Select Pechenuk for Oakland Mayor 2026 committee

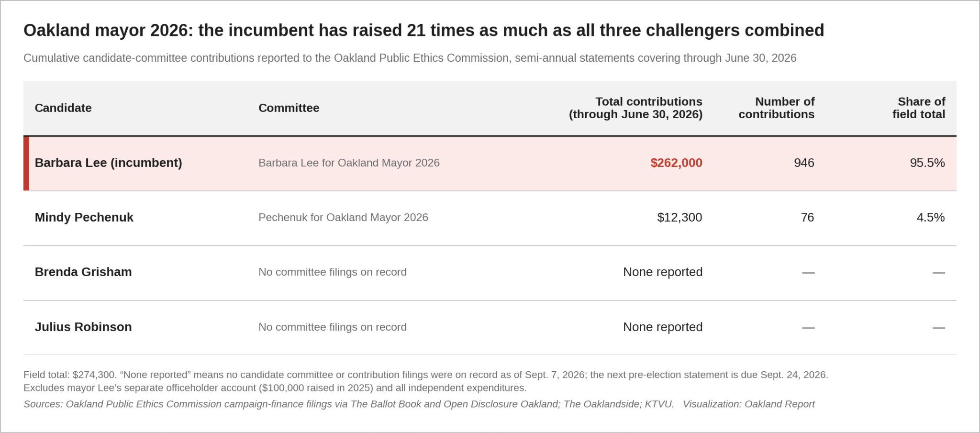[x=343, y=218]
